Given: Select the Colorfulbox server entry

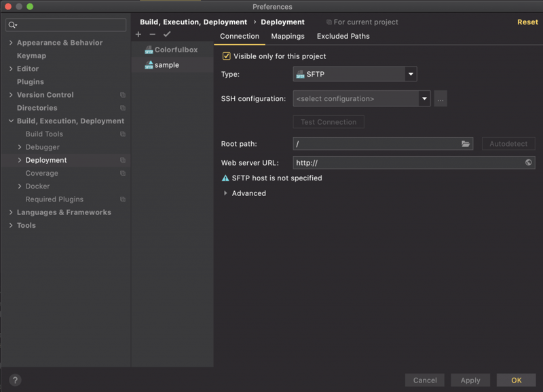Looking at the screenshot, I should (175, 50).
